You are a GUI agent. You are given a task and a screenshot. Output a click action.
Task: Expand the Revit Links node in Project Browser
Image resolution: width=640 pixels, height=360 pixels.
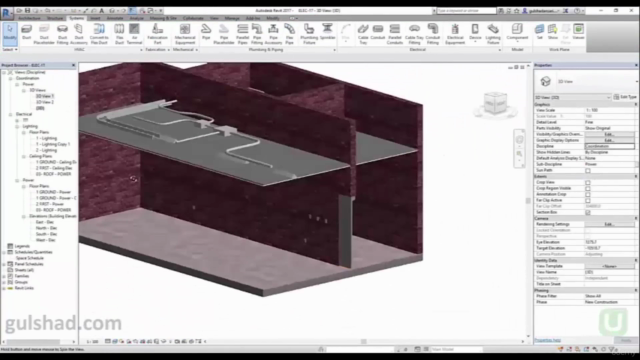[4, 288]
